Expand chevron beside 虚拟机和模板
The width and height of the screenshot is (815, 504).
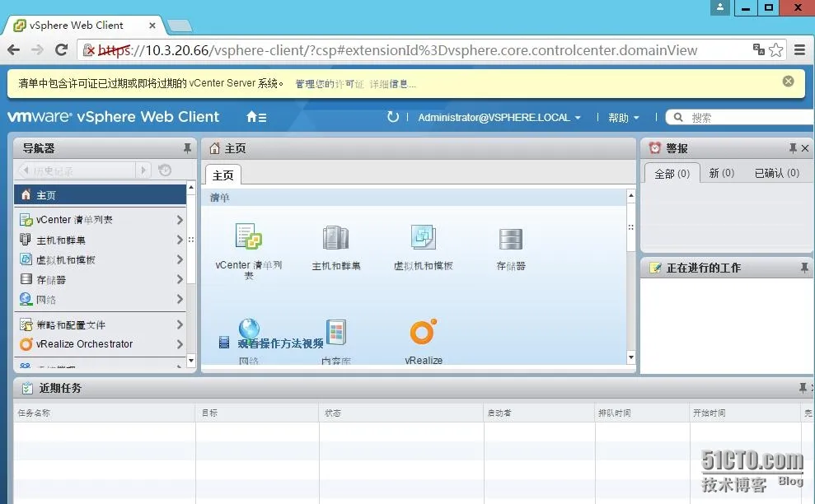(x=180, y=259)
